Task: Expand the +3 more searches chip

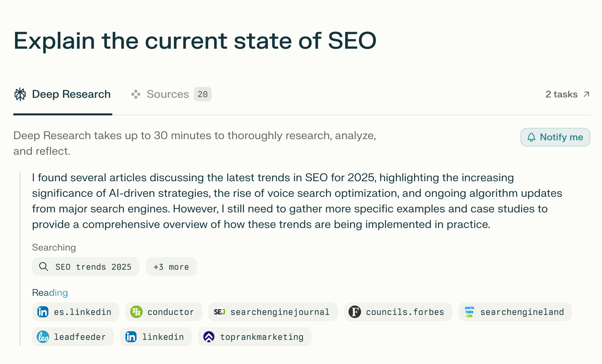Action: point(171,267)
